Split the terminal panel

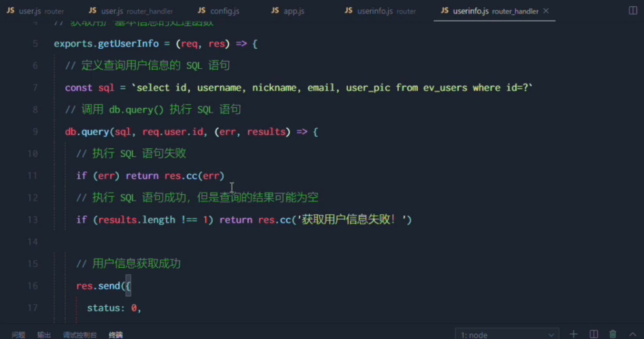594,334
